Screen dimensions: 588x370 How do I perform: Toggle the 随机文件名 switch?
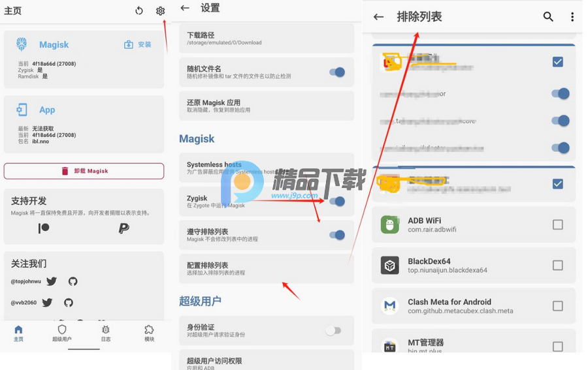coord(337,72)
